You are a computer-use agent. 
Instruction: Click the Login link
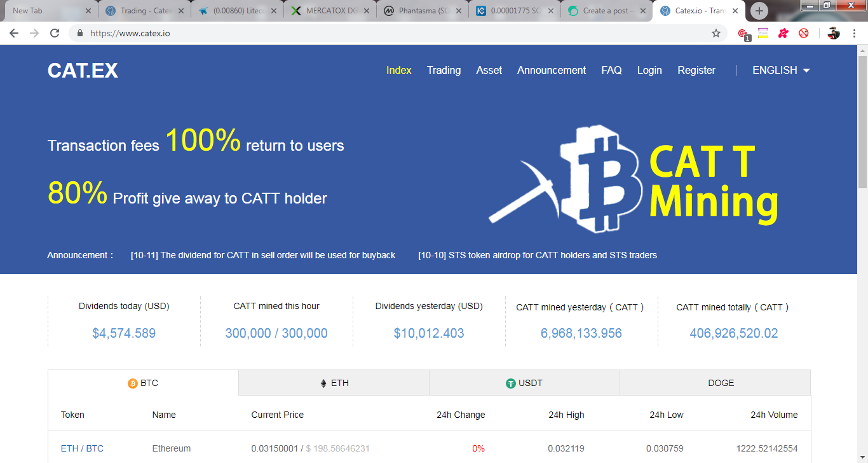tap(649, 71)
